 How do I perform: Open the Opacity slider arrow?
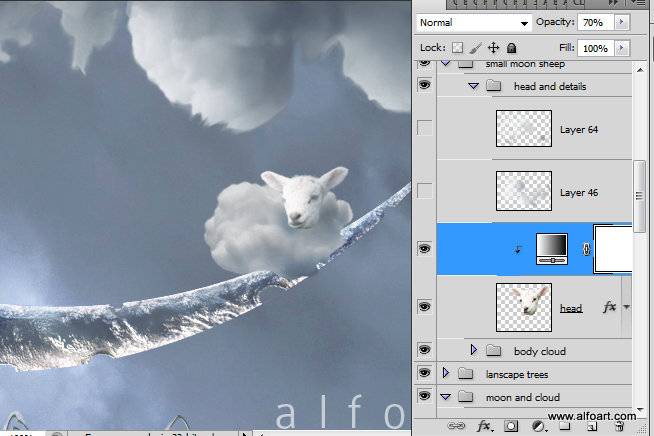point(621,22)
